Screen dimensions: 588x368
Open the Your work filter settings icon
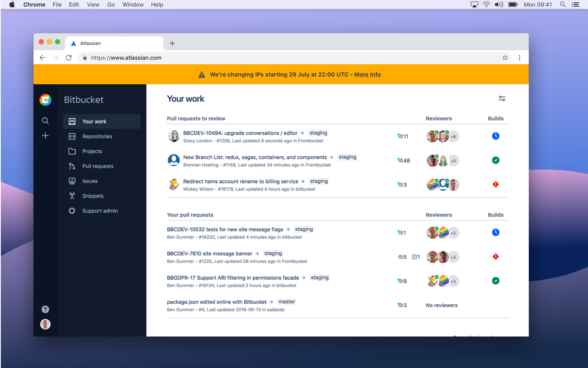pyautogui.click(x=502, y=99)
